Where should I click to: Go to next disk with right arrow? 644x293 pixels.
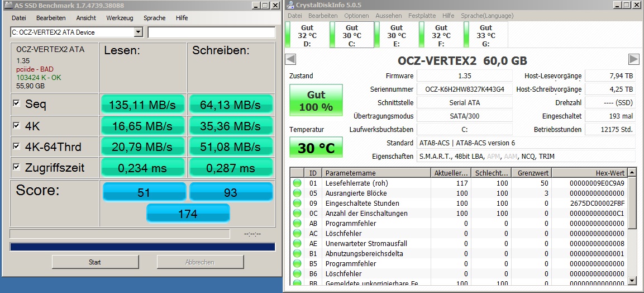[634, 60]
